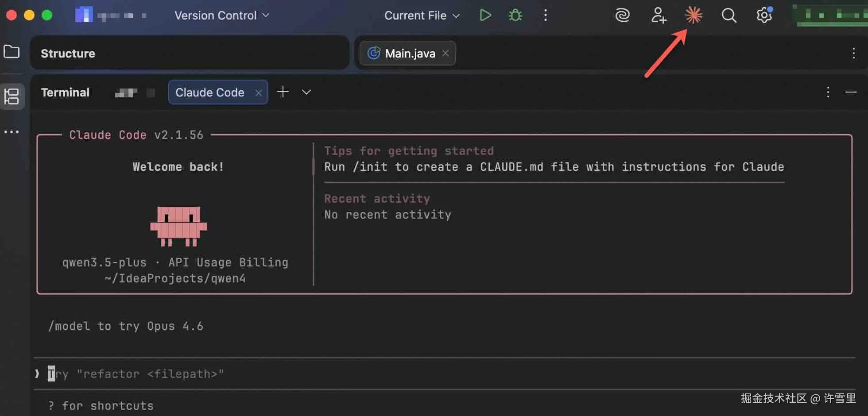Image resolution: width=868 pixels, height=416 pixels.
Task: Open the AI Assistant swirl icon
Action: point(623,15)
